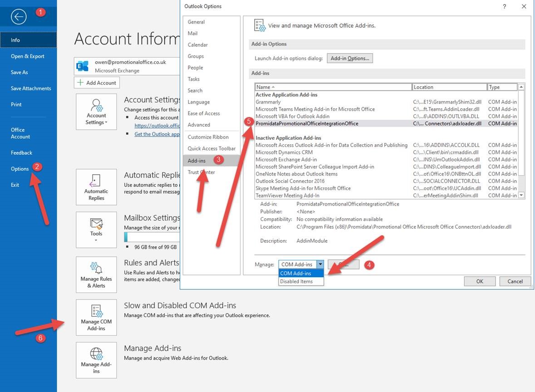Image resolution: width=535 pixels, height=392 pixels.
Task: Select the Microsoft Exchange Add-in row
Action: 386,159
